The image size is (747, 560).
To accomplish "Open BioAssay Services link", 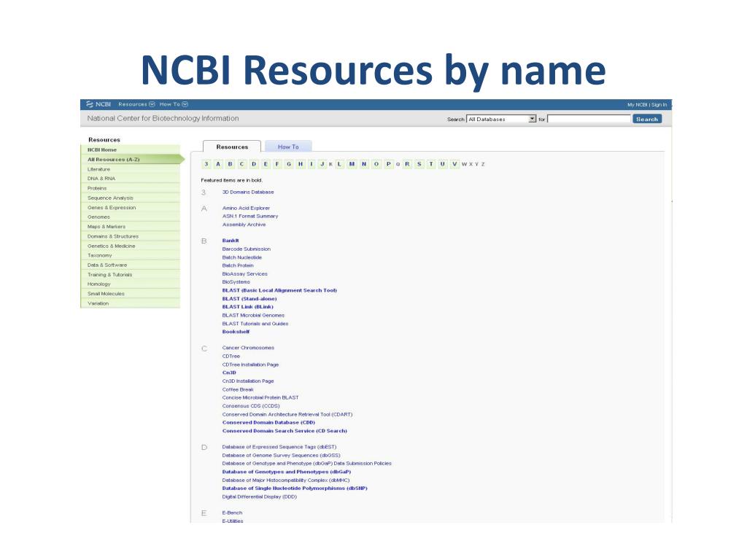I will 245,274.
